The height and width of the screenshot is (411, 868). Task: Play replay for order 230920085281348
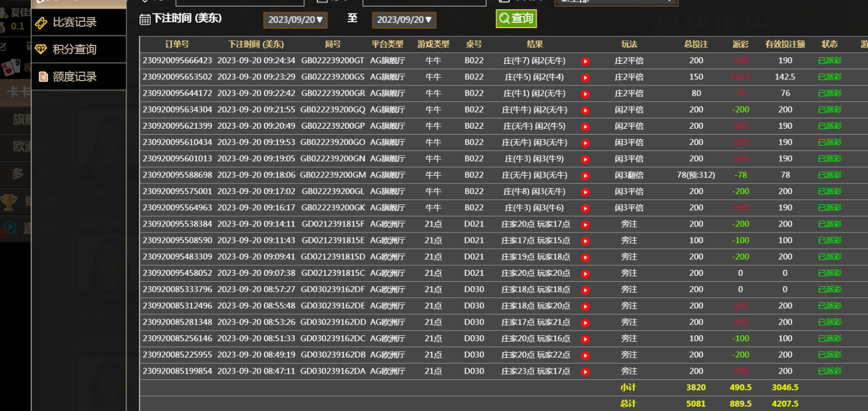(585, 323)
